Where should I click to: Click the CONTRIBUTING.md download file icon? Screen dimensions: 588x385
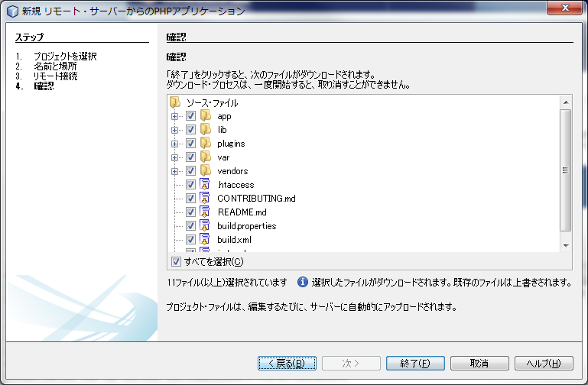point(204,198)
